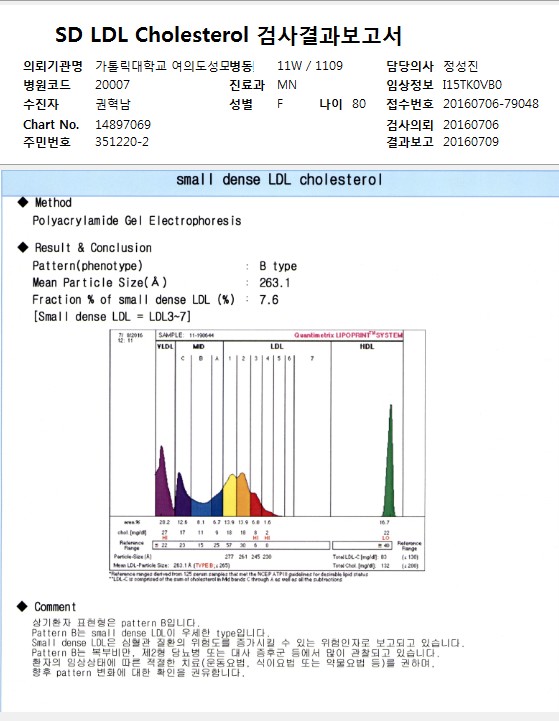The image size is (559, 721).
Task: Click the hospital code 20007
Action: 112,85
